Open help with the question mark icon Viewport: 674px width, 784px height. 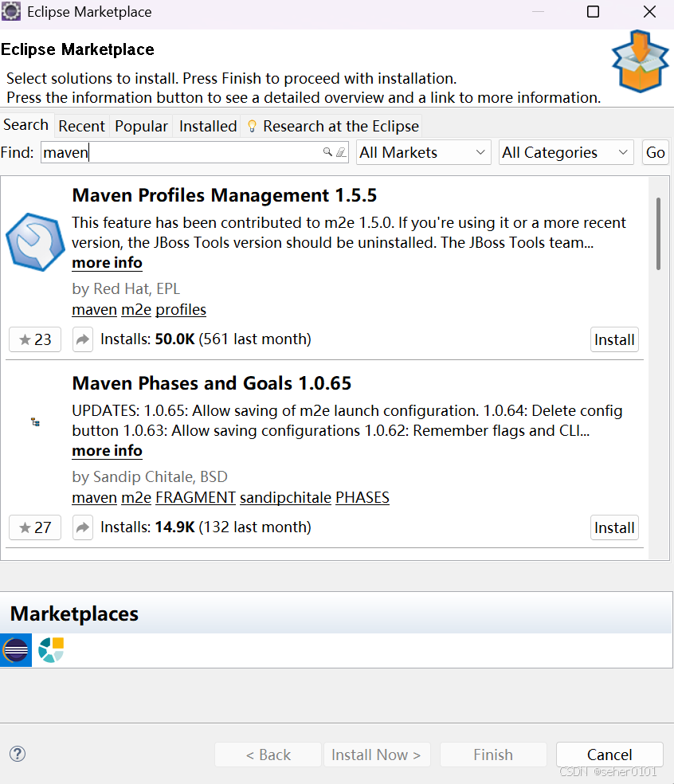(x=18, y=754)
